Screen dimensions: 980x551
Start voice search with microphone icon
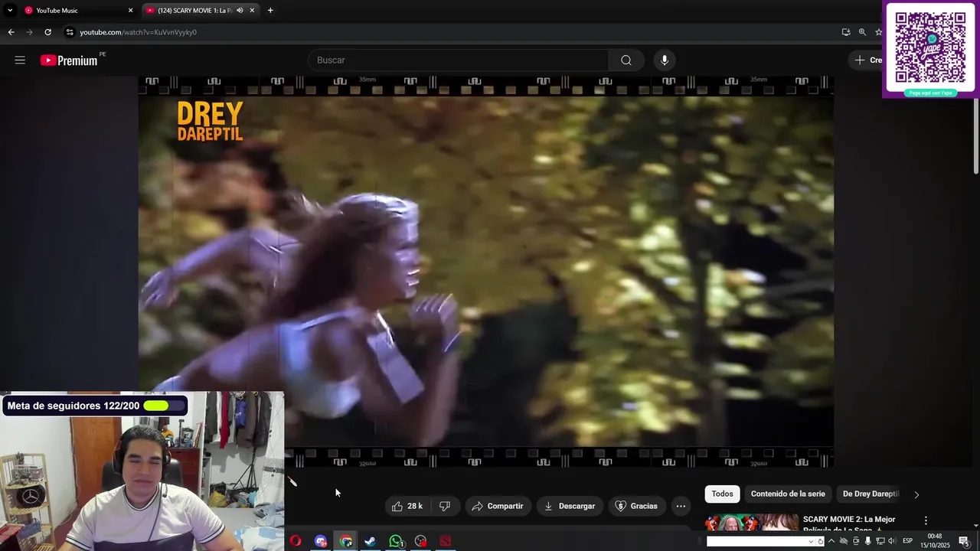point(665,60)
